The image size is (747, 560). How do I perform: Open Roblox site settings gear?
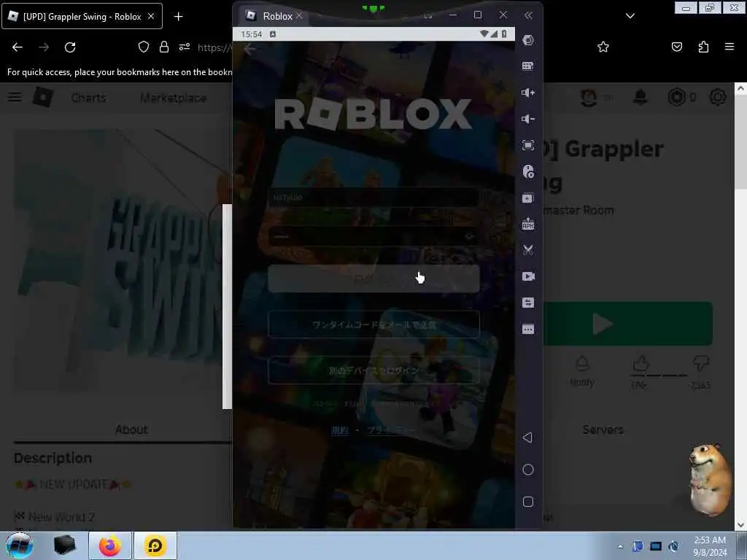click(x=718, y=97)
